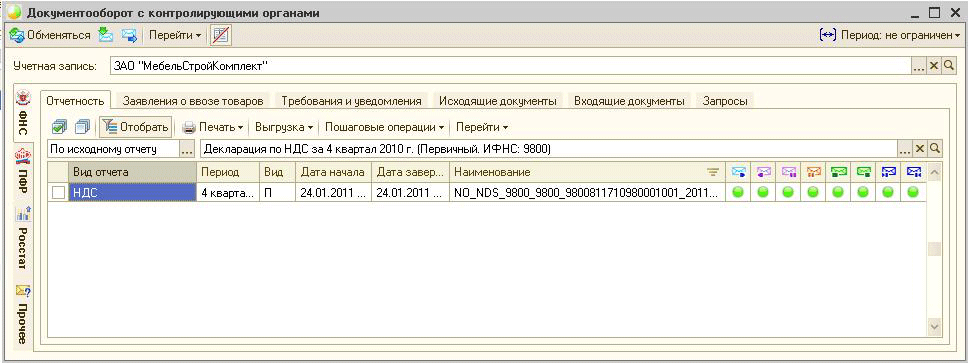Open the Пошаговые операции menu
The image size is (968, 363).
(x=385, y=127)
